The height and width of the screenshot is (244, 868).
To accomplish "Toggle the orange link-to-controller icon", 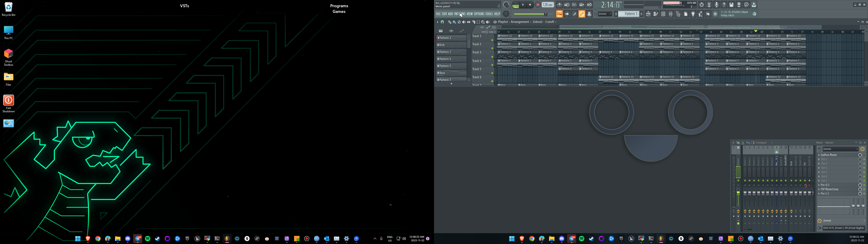I will coord(582,14).
